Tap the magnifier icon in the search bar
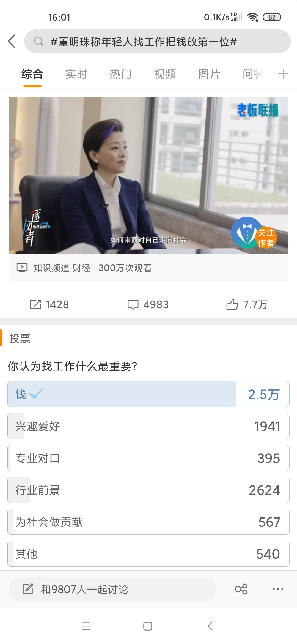297x644 pixels. click(x=38, y=42)
